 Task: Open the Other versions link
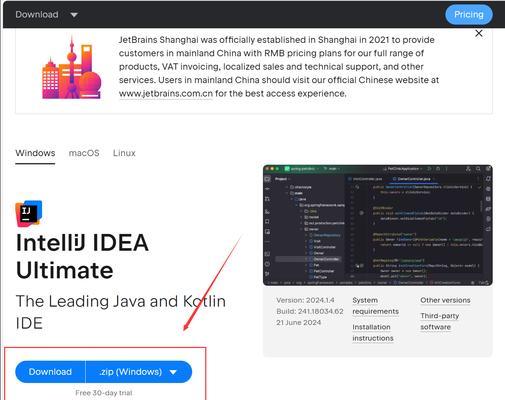point(445,300)
